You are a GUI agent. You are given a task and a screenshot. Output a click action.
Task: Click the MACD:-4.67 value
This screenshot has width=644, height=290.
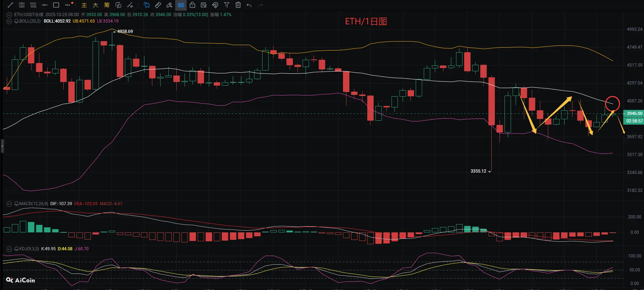(111, 204)
